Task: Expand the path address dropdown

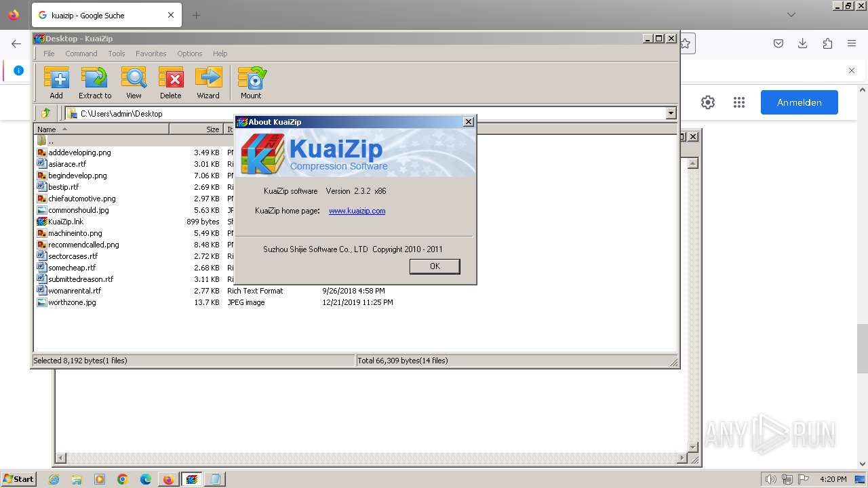Action: (671, 113)
